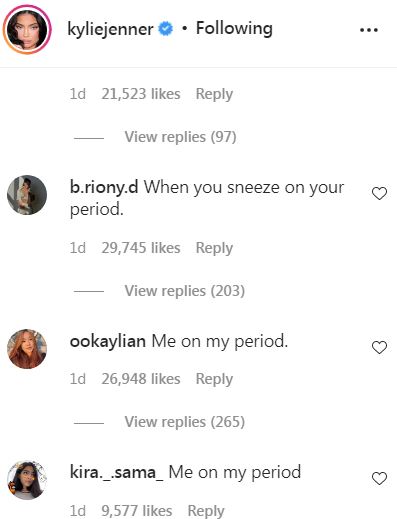397x519 pixels.
Task: Open kyliejenner profile picture story
Action: tap(27, 29)
